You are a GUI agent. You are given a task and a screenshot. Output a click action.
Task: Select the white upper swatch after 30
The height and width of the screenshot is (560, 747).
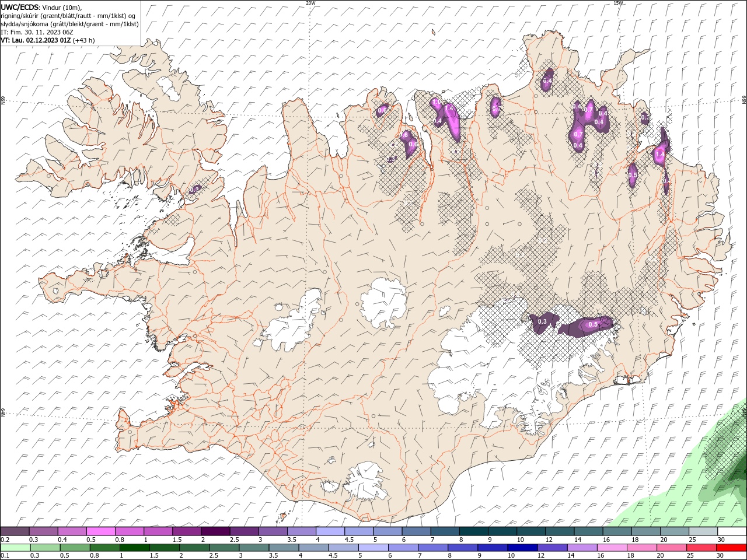[732, 531]
